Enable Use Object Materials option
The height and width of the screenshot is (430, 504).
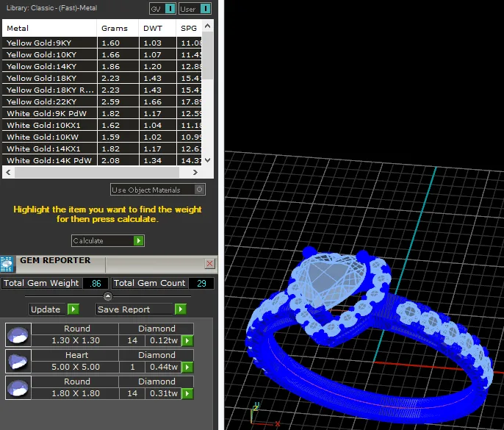(158, 190)
